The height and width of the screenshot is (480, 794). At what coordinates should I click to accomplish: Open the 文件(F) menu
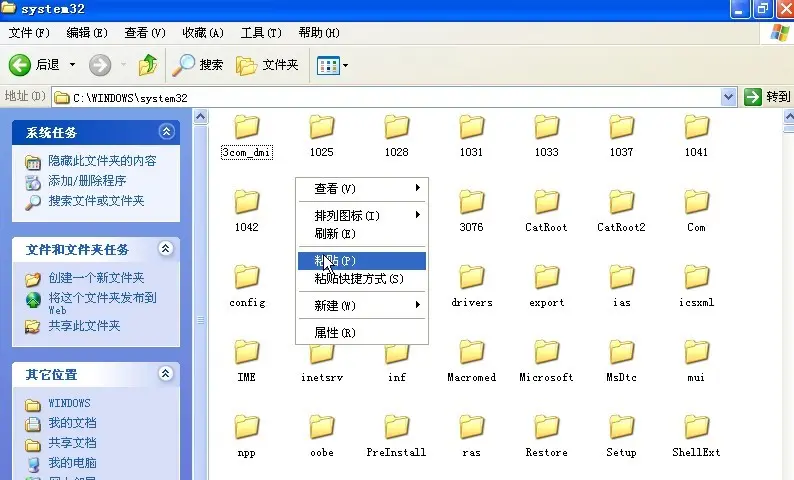[x=29, y=33]
